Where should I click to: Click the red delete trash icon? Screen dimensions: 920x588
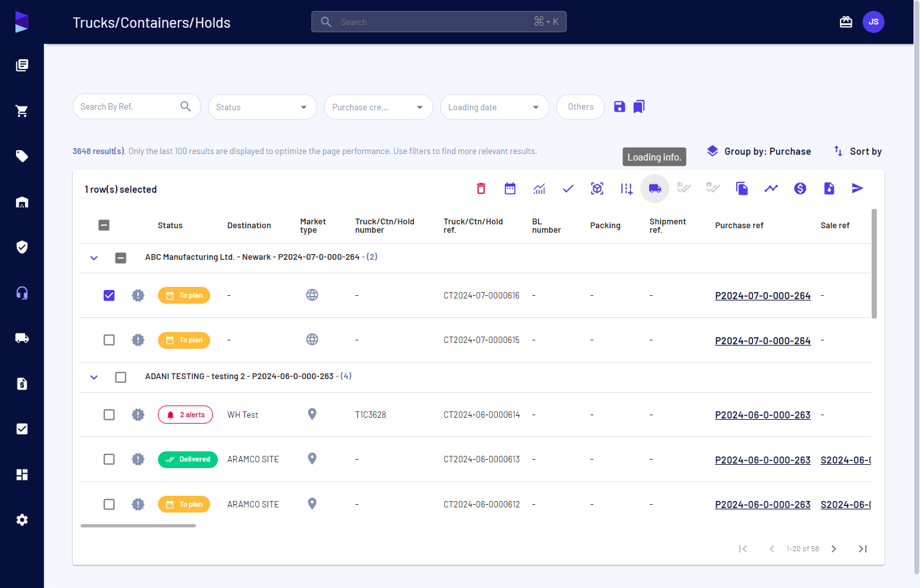[x=481, y=188]
